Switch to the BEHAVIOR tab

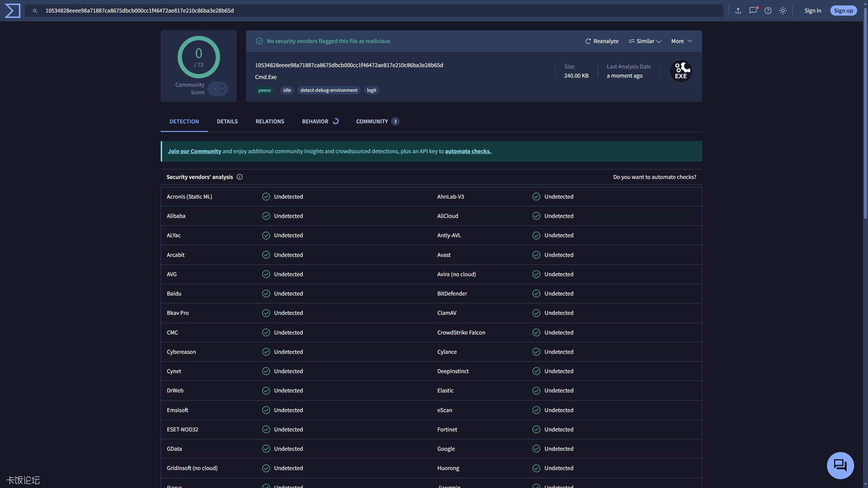320,121
